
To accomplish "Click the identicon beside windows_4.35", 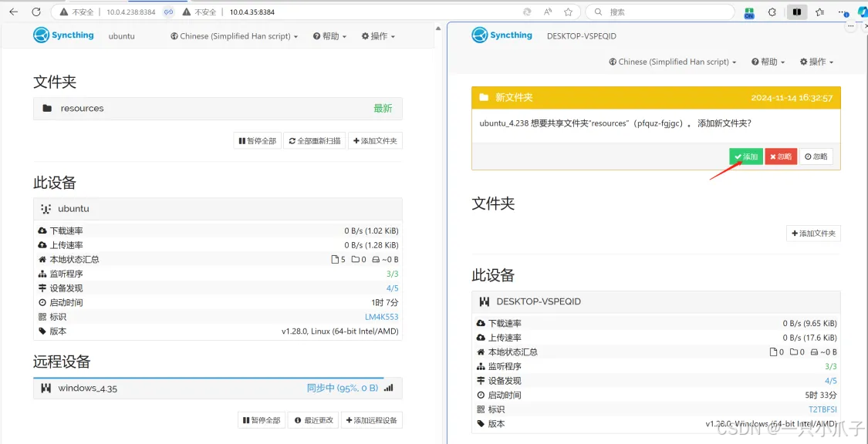I will click(x=46, y=388).
